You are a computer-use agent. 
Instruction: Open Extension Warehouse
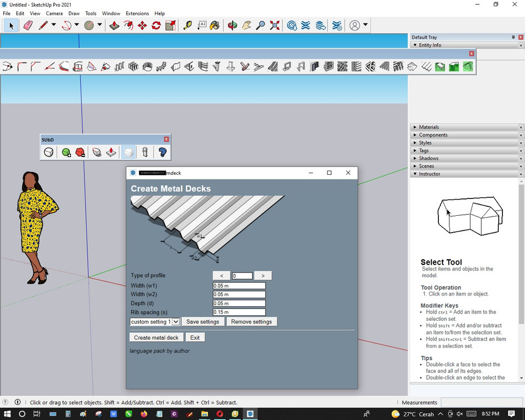coord(306,25)
